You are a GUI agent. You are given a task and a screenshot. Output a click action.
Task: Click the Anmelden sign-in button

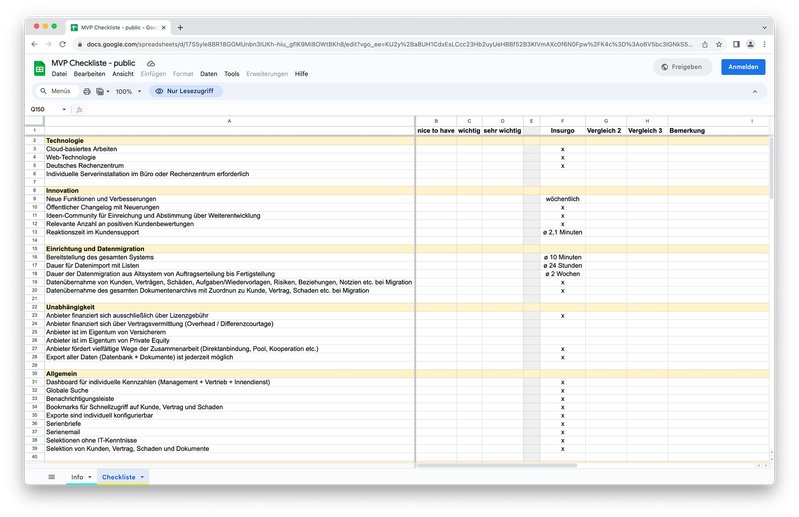pyautogui.click(x=743, y=67)
